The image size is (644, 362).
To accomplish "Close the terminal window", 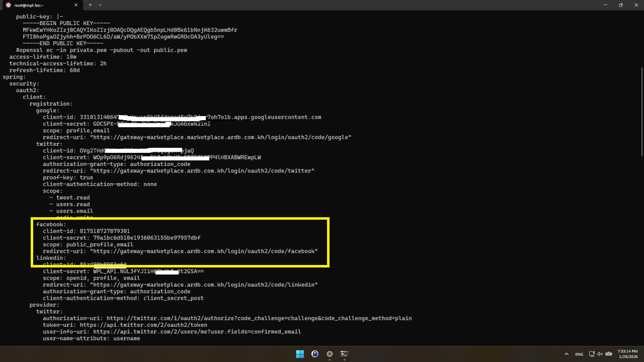I will pyautogui.click(x=636, y=5).
